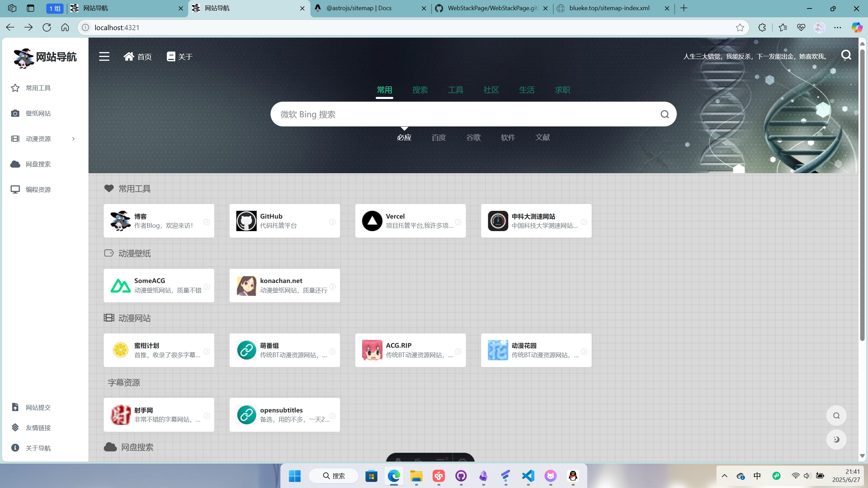Select 百度 search engine option
868x488 pixels.
pos(439,137)
